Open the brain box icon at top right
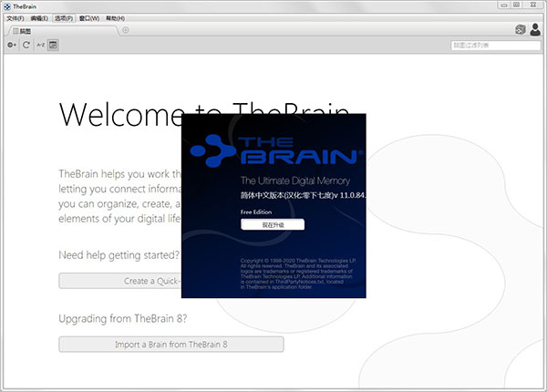The height and width of the screenshot is (392, 547). (521, 30)
